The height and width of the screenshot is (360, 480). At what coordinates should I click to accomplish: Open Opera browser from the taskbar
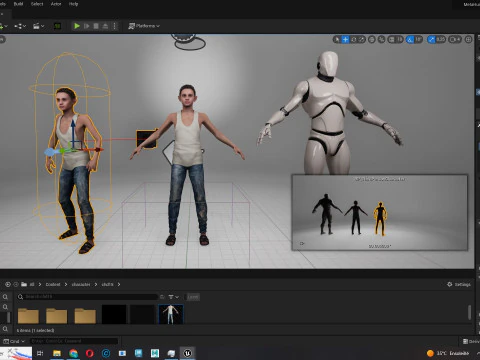pyautogui.click(x=89, y=353)
